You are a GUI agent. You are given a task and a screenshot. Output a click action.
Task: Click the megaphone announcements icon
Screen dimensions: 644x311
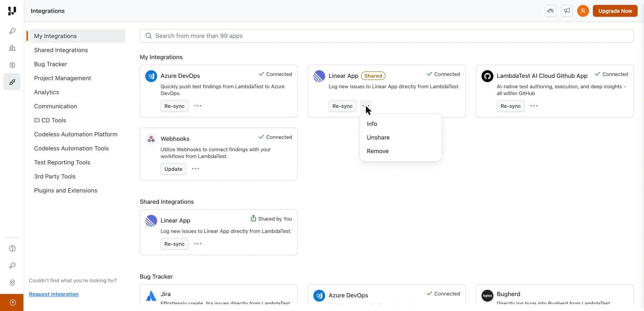point(567,11)
